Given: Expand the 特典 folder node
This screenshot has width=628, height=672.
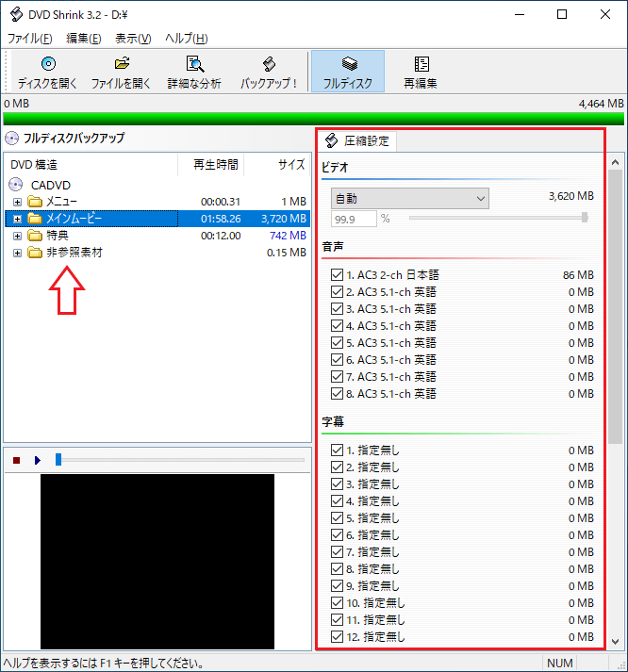Looking at the screenshot, I should tap(18, 236).
